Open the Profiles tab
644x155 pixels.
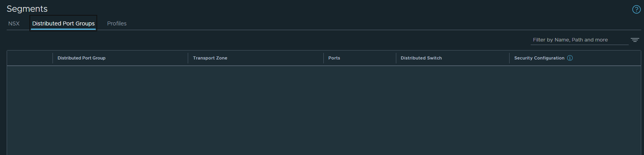117,23
